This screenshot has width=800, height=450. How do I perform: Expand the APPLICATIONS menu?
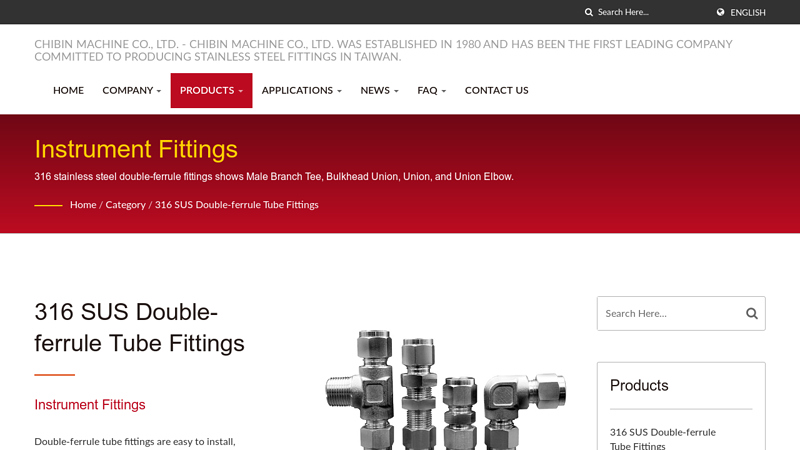(302, 90)
